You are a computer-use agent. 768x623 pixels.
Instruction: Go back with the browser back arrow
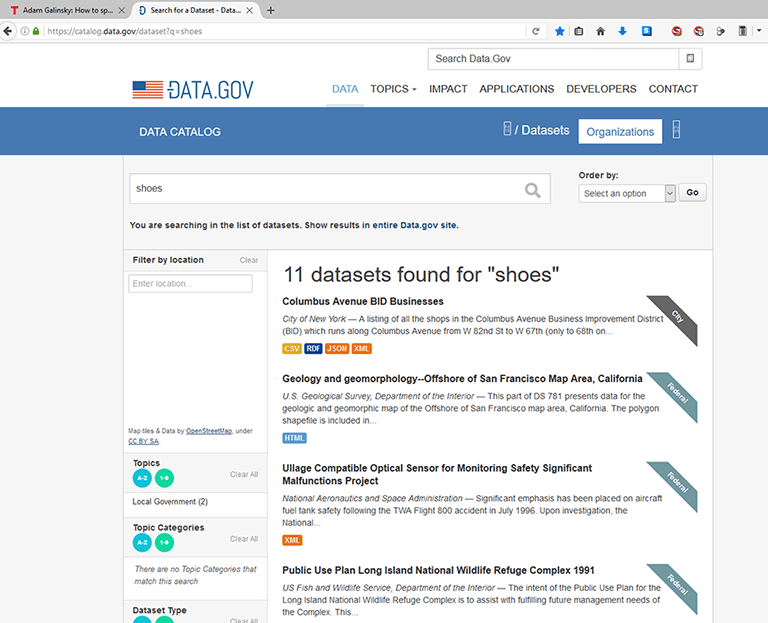click(x=7, y=31)
